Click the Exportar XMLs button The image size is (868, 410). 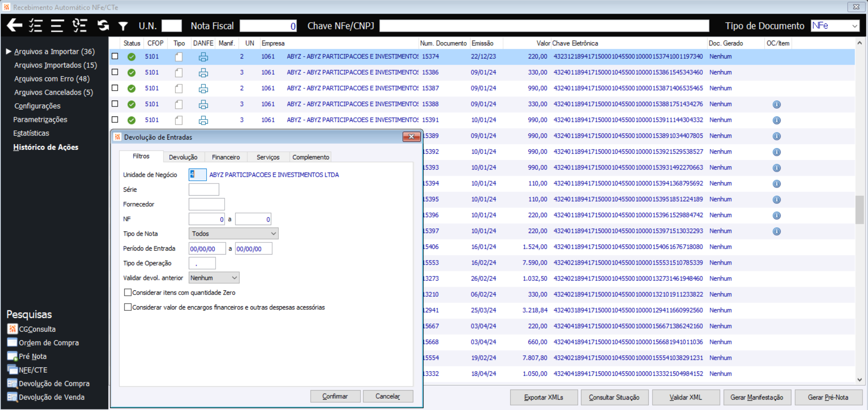[x=544, y=397]
